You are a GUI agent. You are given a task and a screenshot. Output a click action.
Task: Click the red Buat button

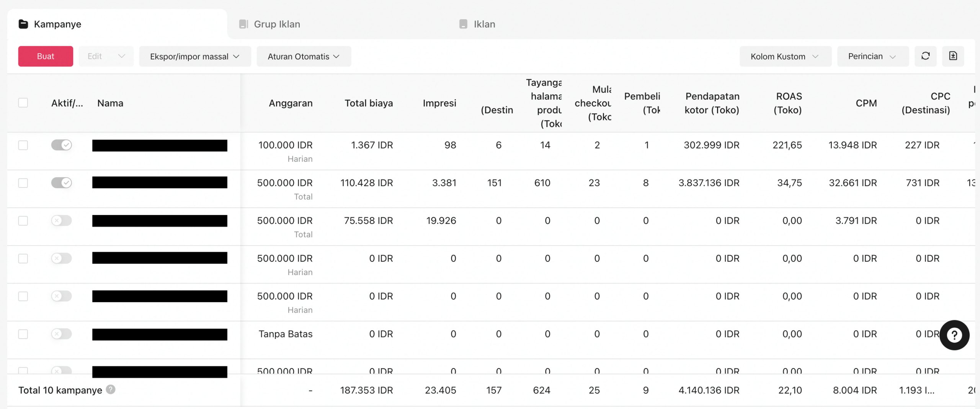click(x=46, y=56)
